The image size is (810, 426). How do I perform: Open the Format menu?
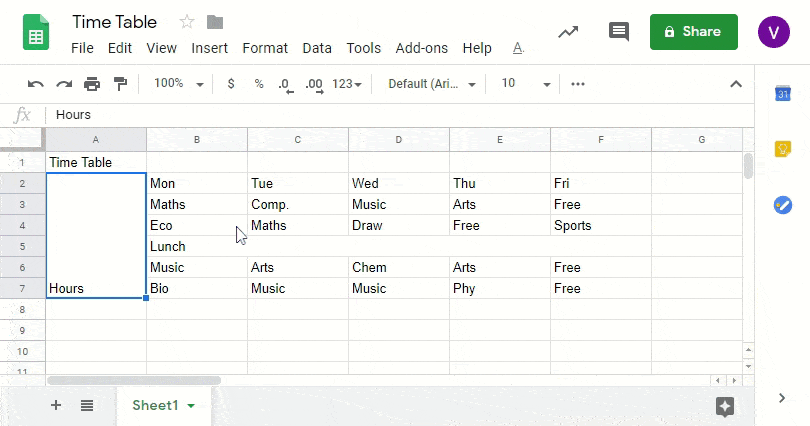(265, 48)
